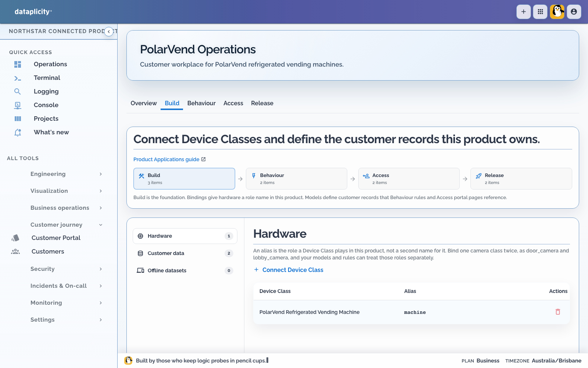Click the dataplicity logo
Image resolution: width=588 pixels, height=368 pixels.
click(33, 12)
